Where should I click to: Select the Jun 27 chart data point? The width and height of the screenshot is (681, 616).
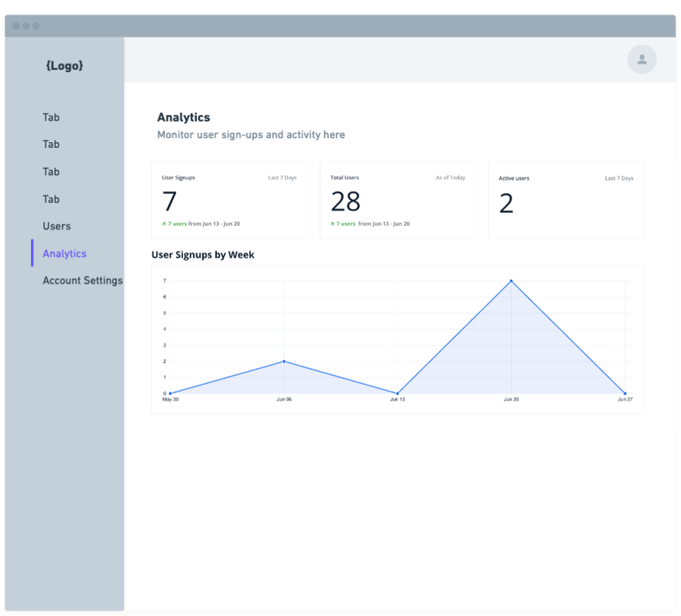pos(625,394)
